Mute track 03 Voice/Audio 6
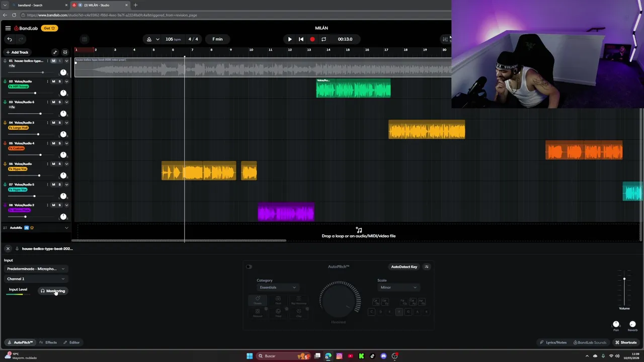This screenshot has height=362, width=644. [x=53, y=102]
